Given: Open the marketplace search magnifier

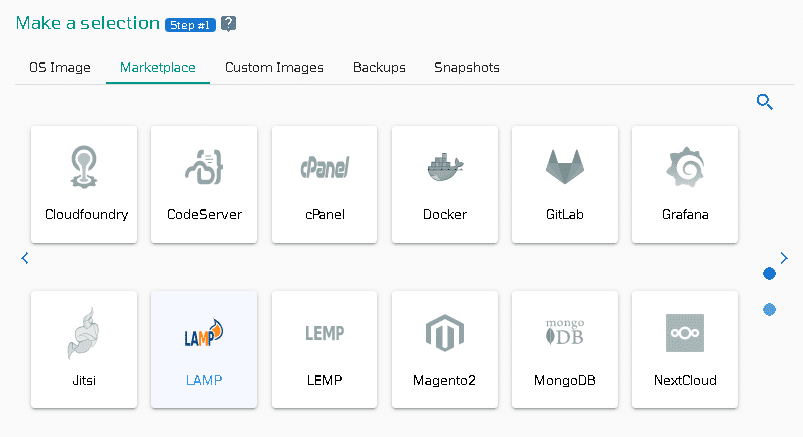Looking at the screenshot, I should [765, 102].
